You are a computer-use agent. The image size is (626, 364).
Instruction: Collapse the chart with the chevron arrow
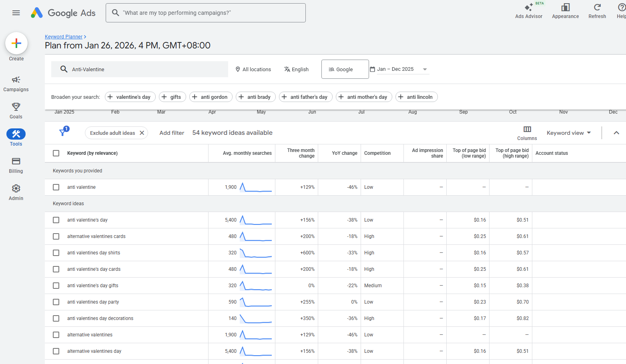pos(616,133)
